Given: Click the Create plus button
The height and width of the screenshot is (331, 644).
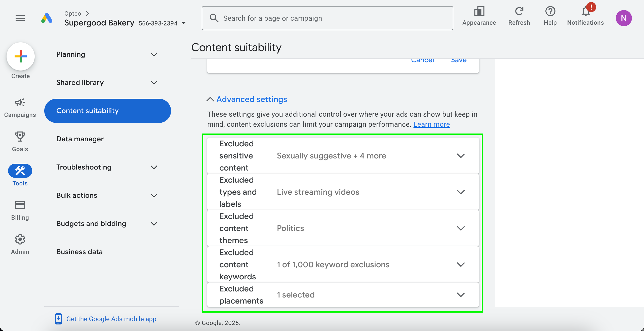Looking at the screenshot, I should pyautogui.click(x=21, y=56).
